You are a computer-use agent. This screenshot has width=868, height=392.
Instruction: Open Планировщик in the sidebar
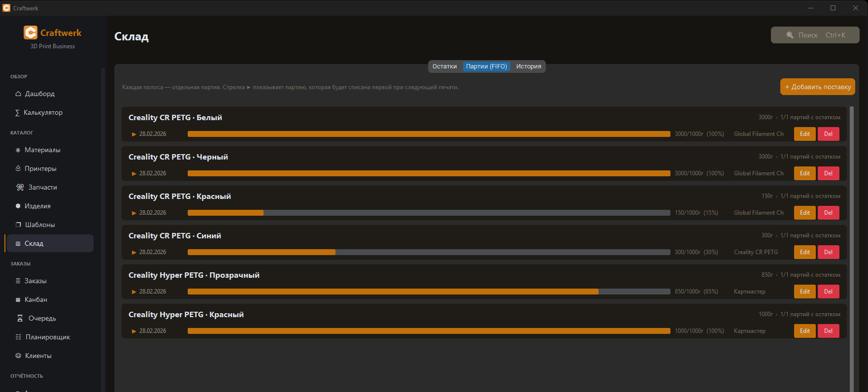point(48,337)
